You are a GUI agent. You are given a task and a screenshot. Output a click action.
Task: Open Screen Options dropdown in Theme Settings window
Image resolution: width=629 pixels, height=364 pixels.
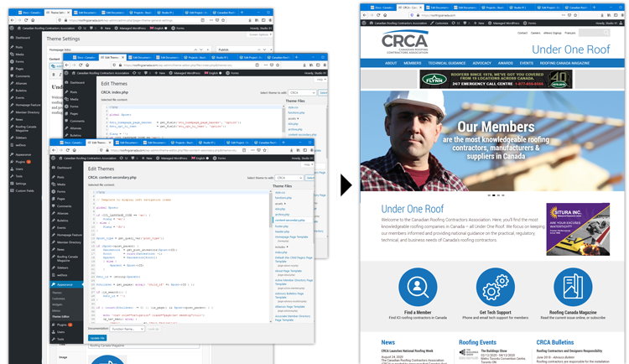coord(260,34)
